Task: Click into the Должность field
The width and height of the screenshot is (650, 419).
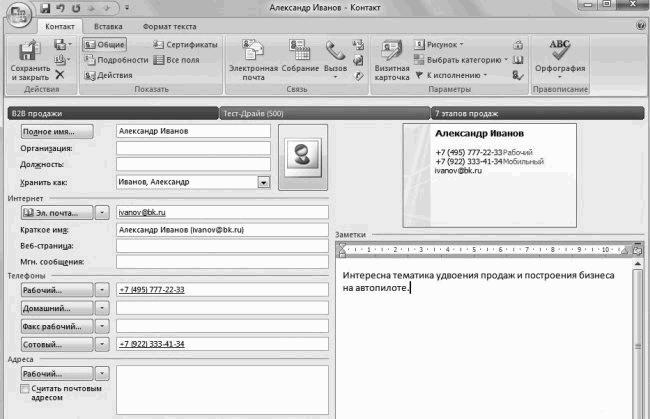Action: (x=193, y=164)
